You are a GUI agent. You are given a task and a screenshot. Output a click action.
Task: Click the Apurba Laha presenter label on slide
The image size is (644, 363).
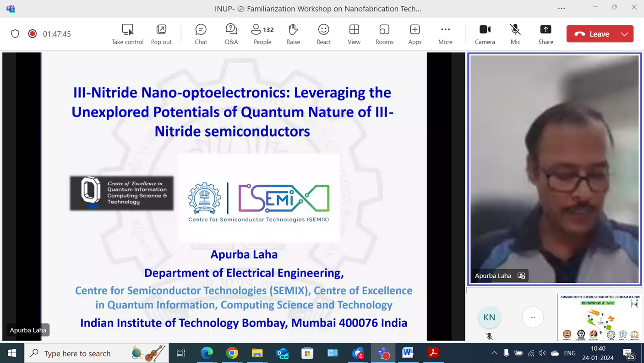pyautogui.click(x=28, y=330)
